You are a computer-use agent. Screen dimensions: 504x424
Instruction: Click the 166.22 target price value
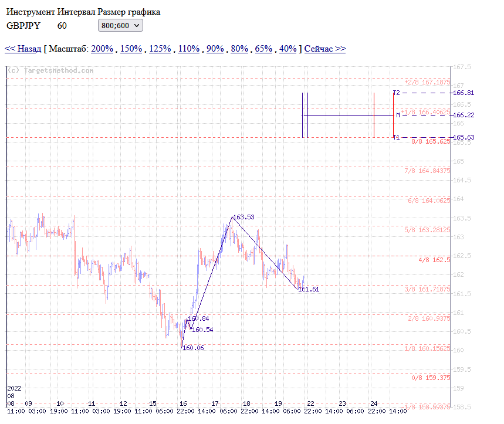(x=464, y=115)
